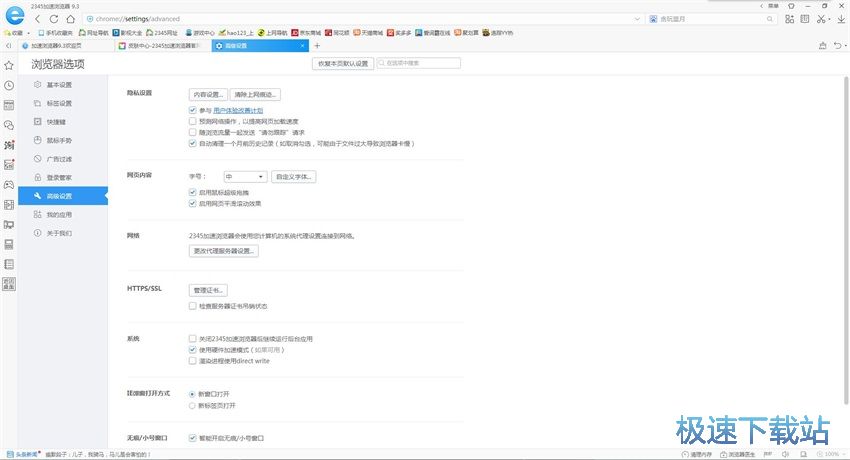This screenshot has height=460, width=850.
Task: Open 关于我们 in settings sidebar
Action: 63,234
